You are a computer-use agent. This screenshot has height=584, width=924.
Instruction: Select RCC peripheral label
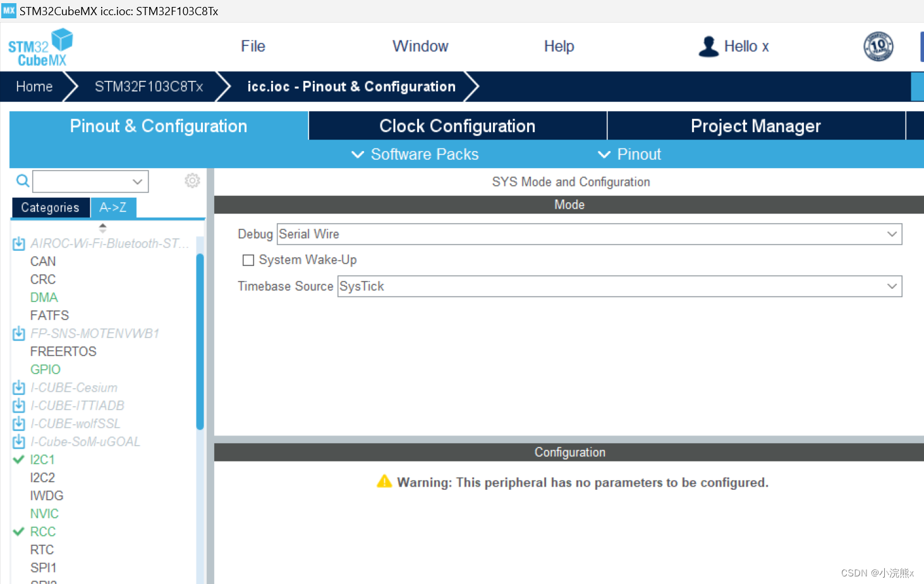(x=43, y=532)
